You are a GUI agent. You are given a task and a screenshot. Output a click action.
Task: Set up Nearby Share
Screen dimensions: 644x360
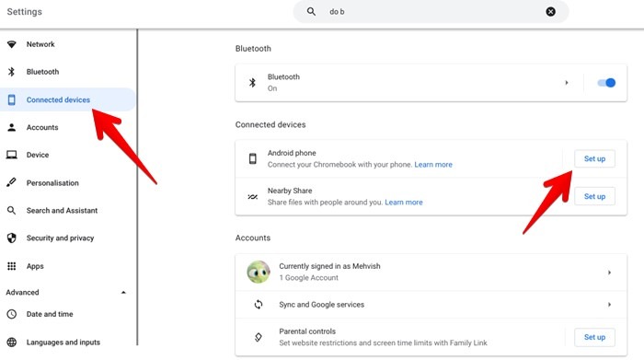[594, 196]
